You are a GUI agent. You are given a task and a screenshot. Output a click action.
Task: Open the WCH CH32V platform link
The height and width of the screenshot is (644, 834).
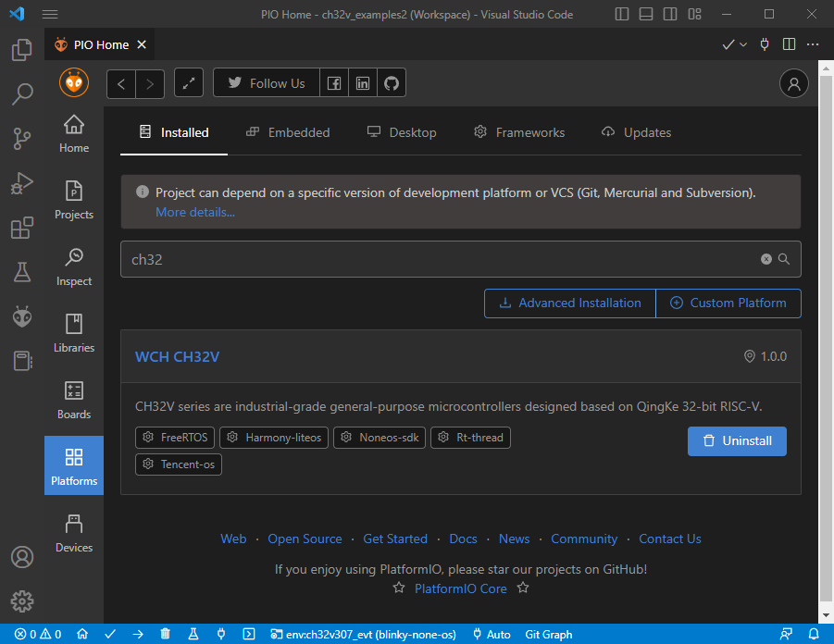tap(177, 356)
